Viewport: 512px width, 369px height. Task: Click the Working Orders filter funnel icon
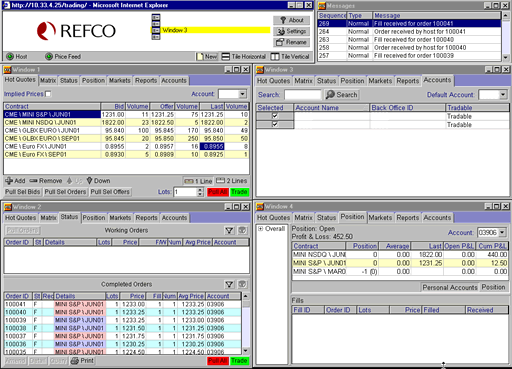pos(229,230)
